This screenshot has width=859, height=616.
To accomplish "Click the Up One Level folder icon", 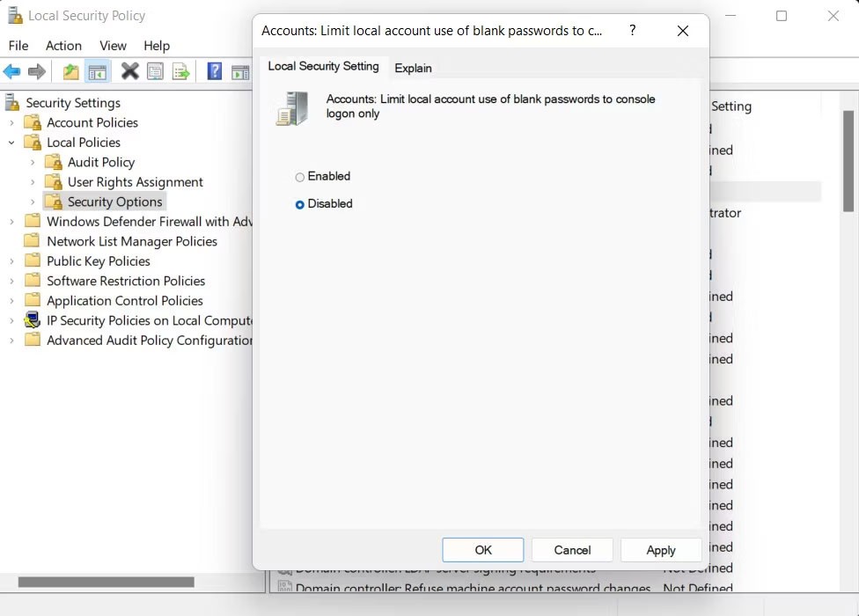I will tap(70, 72).
